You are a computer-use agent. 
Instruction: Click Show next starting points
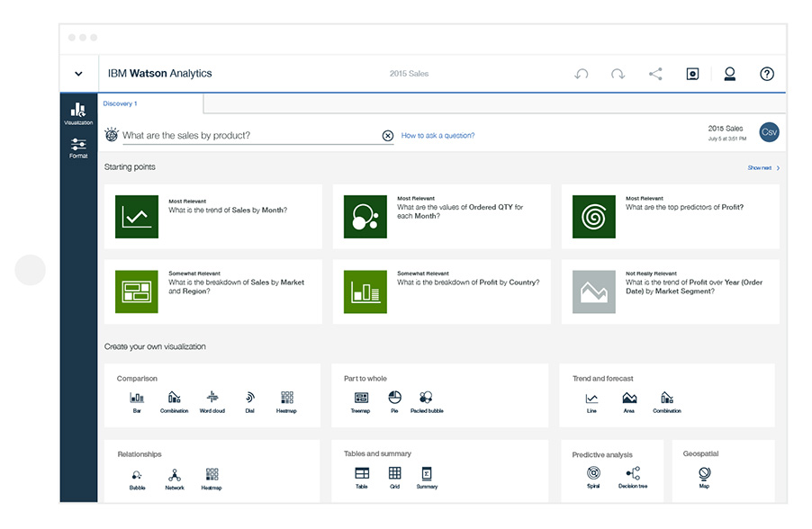(x=763, y=167)
